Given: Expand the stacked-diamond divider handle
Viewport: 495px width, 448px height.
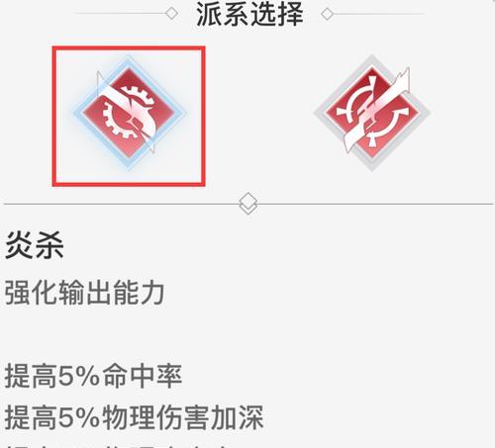Looking at the screenshot, I should click(x=248, y=204).
